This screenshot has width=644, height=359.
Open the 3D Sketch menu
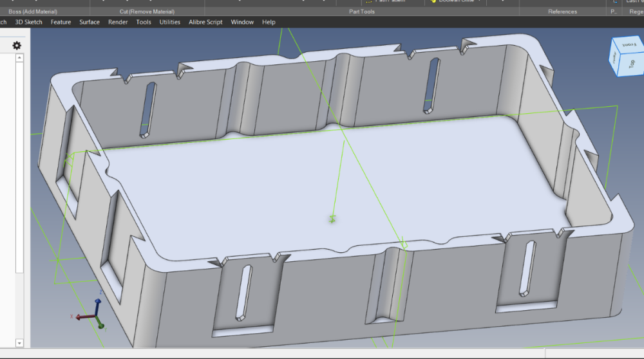click(29, 22)
